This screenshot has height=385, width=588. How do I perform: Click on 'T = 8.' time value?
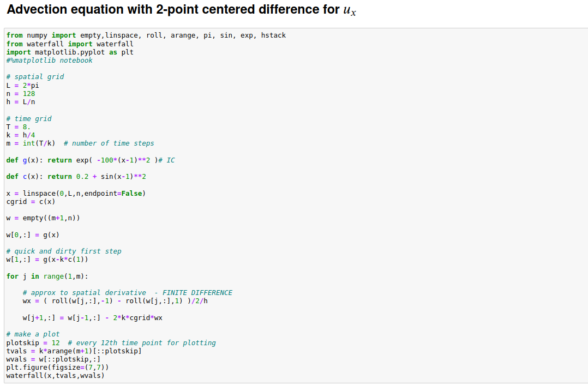click(x=19, y=127)
